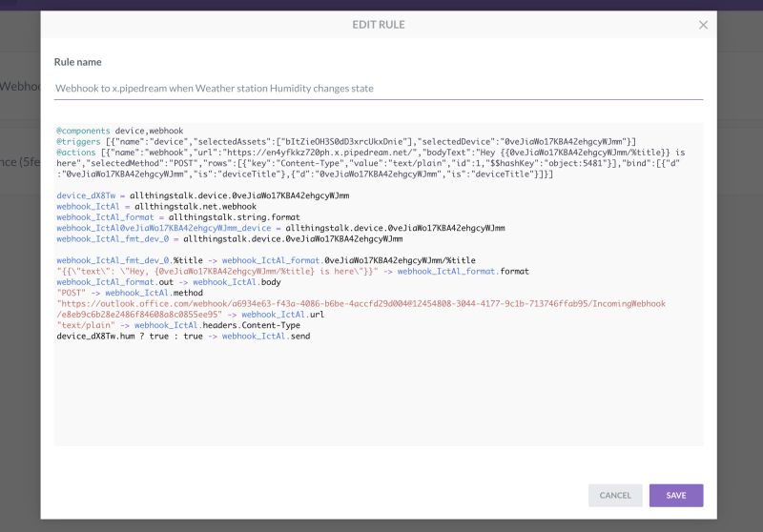Click the outlook.office.com webhook URL line
Viewport: 763px width, 532px height.
tap(361, 309)
